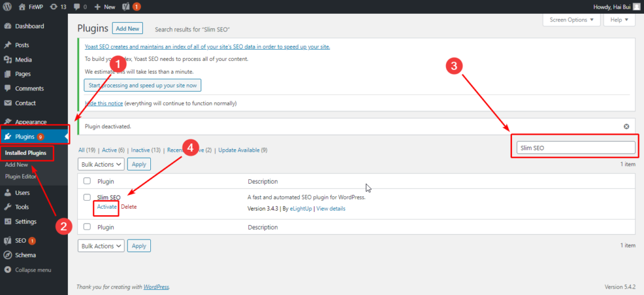
Task: Open the Appearance menu
Action: (x=31, y=122)
